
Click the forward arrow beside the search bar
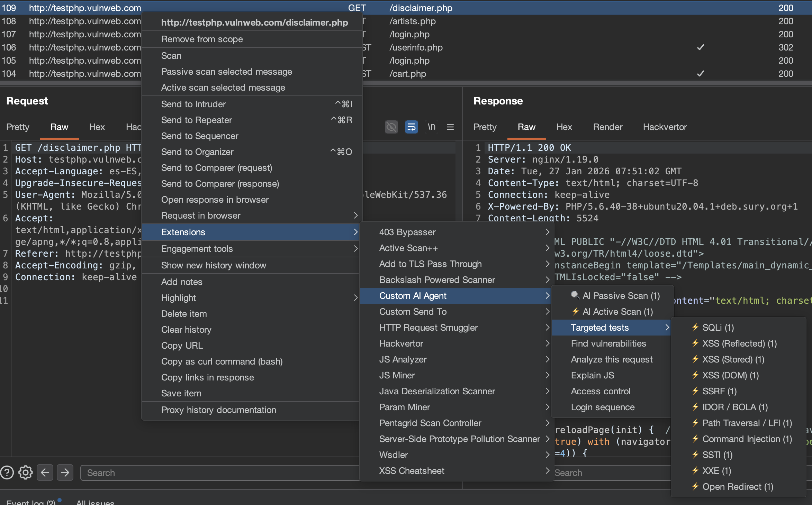tap(65, 472)
